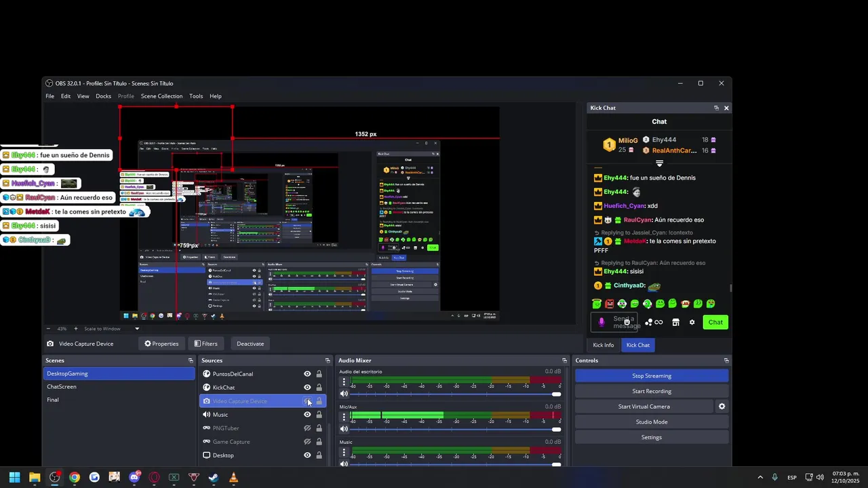Close the Kick Chat dock

(x=726, y=108)
